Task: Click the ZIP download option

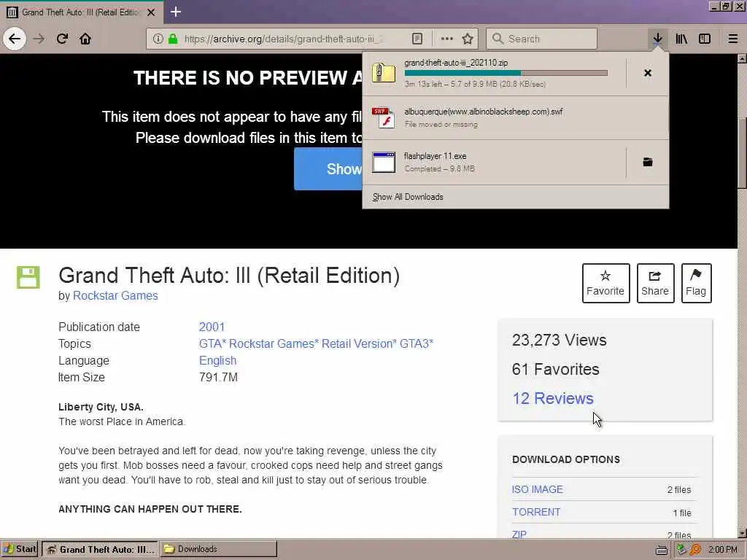Action: pos(519,534)
